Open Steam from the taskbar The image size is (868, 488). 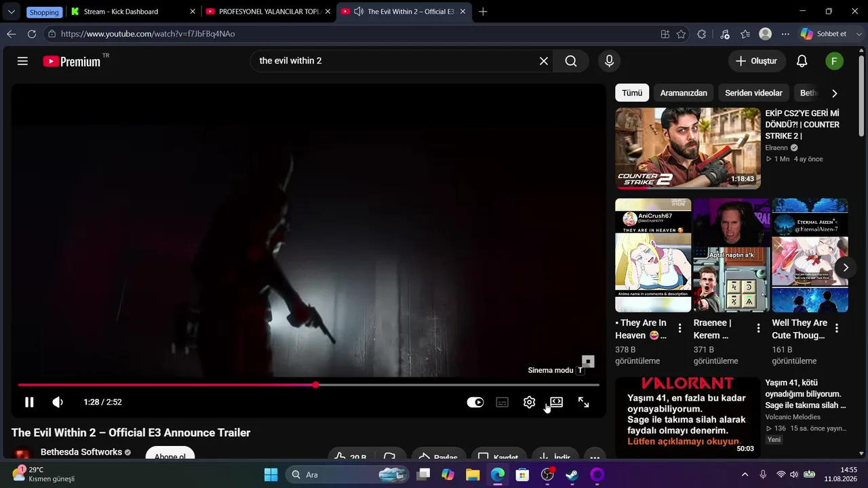[572, 474]
